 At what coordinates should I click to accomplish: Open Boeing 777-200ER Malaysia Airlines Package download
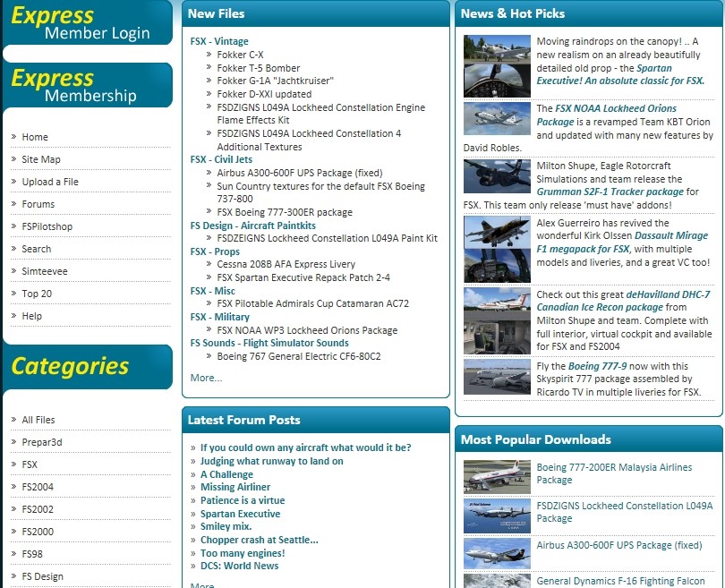pyautogui.click(x=614, y=473)
